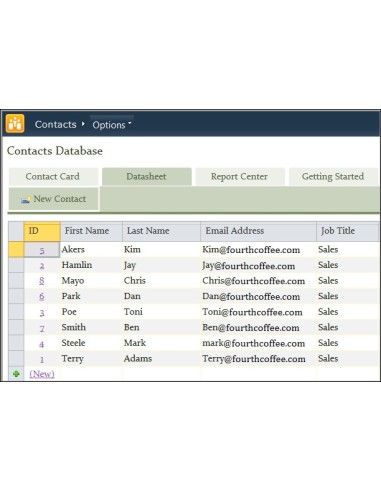Click mark@fourthcoffee.com email cell
Viewport: 381px width, 492px height.
[x=258, y=343]
